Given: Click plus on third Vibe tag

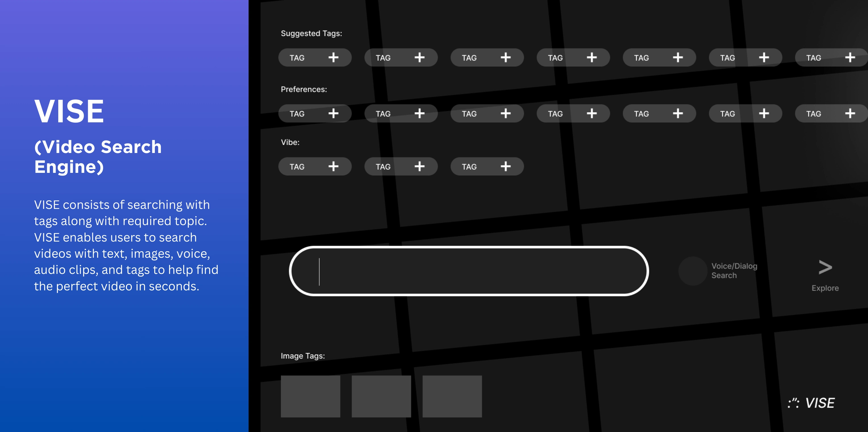Looking at the screenshot, I should 505,166.
